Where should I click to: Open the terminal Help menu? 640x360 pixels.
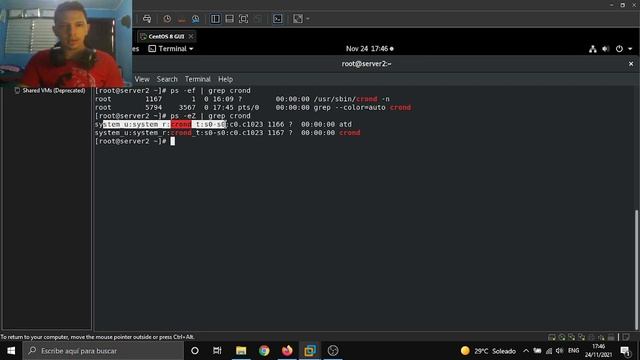tap(225, 79)
